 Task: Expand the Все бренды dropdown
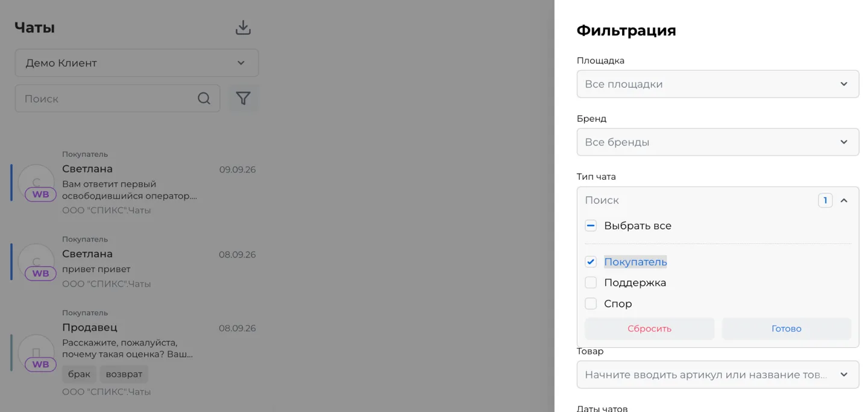(x=718, y=142)
